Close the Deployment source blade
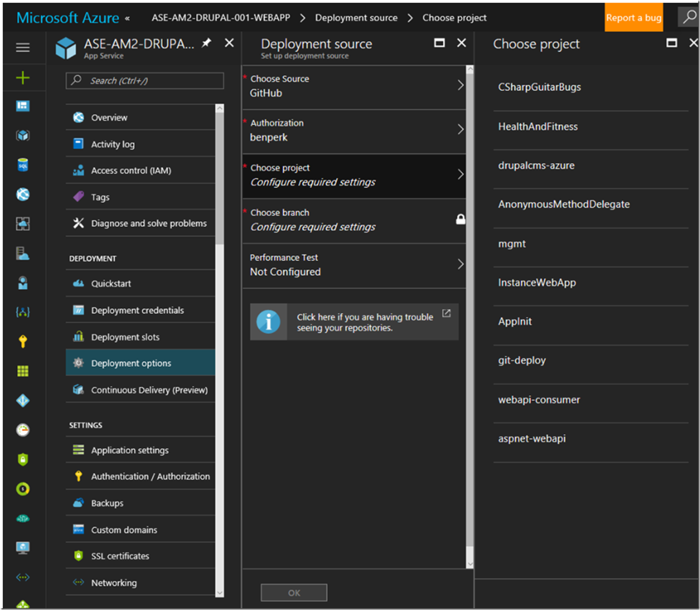 [x=461, y=43]
